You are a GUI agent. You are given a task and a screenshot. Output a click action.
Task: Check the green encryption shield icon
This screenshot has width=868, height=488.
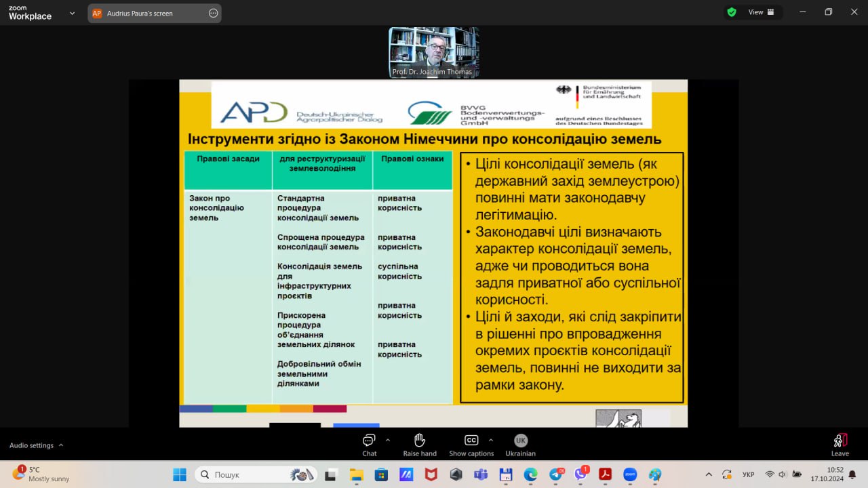coord(732,12)
